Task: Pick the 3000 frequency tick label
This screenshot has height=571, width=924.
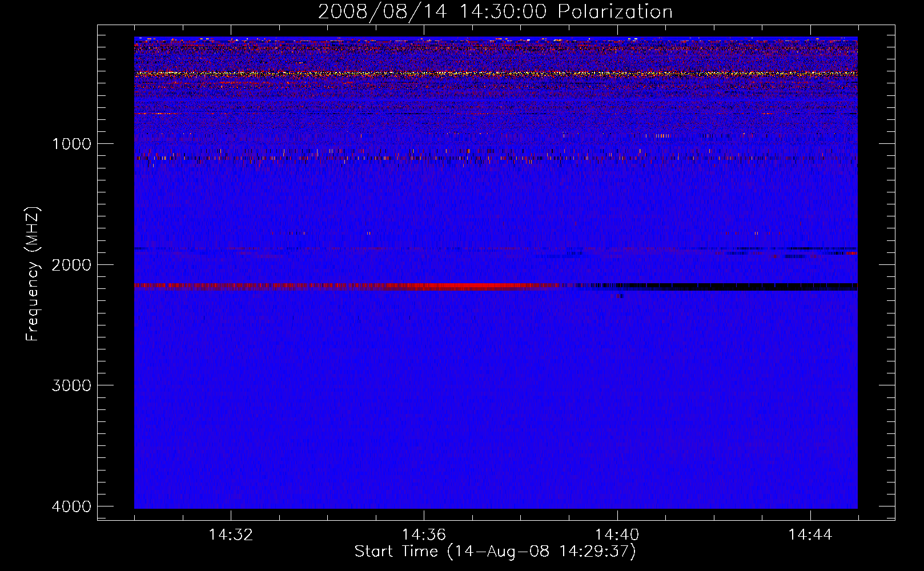Action: (x=71, y=385)
